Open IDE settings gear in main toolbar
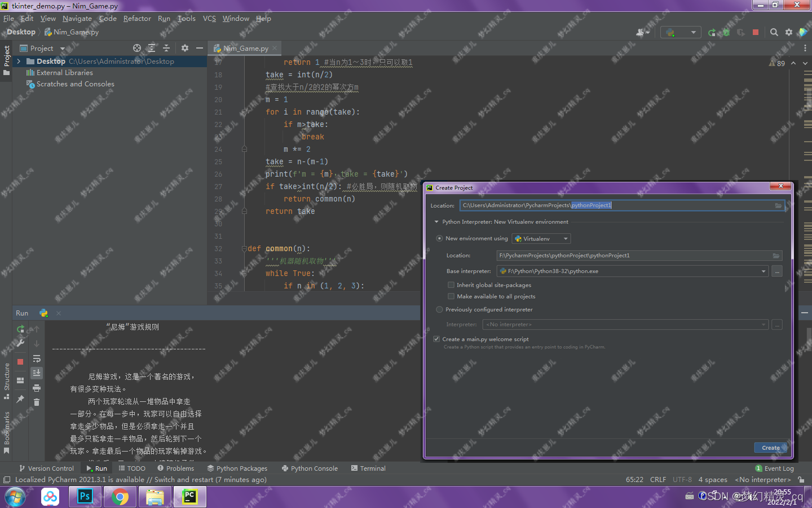812x508 pixels. coord(789,32)
